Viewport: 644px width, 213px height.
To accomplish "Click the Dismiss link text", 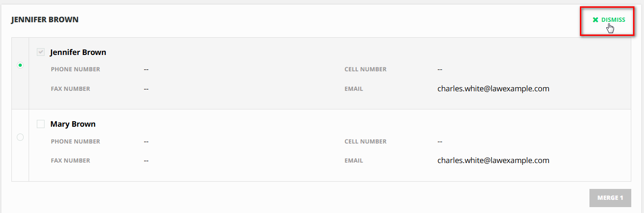I will (x=613, y=20).
